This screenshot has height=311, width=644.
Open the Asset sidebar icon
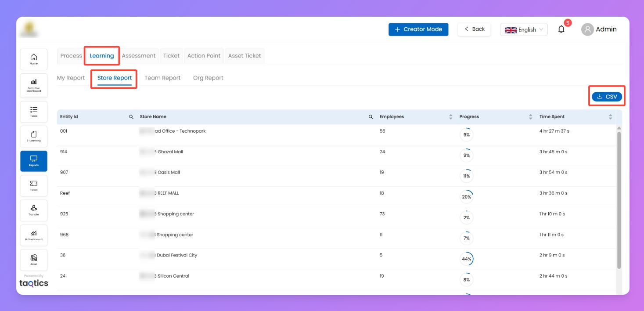tap(34, 260)
